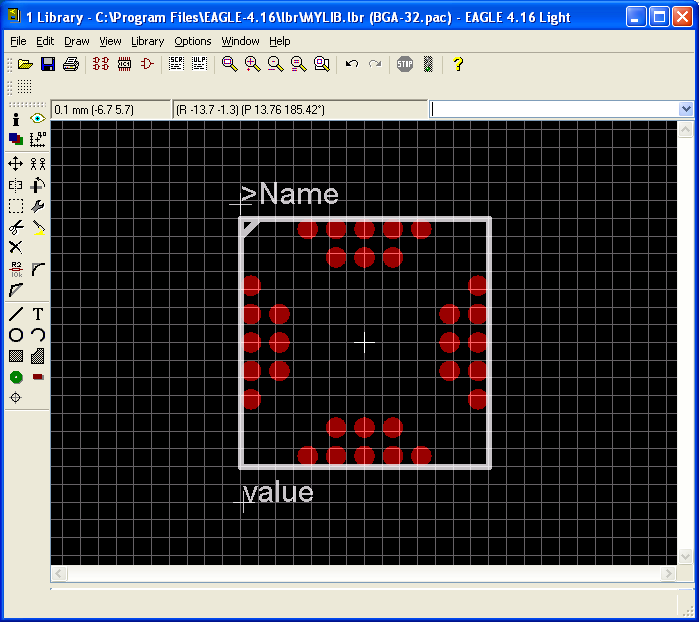The height and width of the screenshot is (622, 699).
Task: Save the library with the floppy icon
Action: (48, 64)
